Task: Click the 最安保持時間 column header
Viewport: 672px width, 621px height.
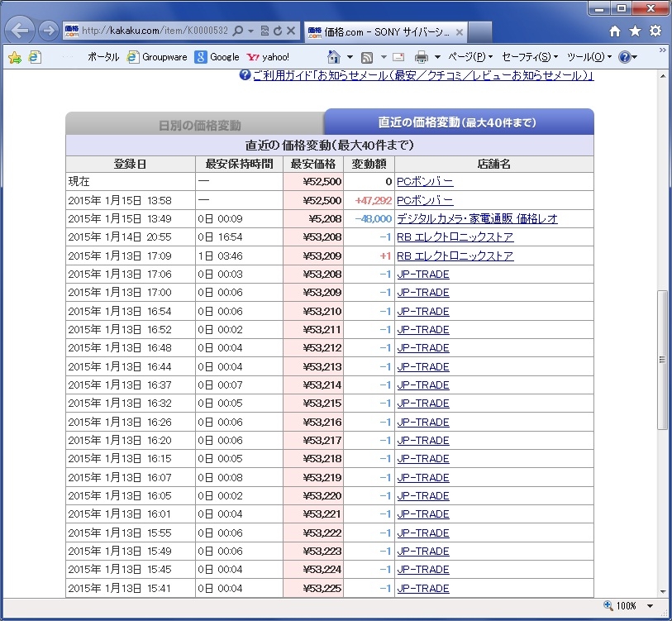Action: pyautogui.click(x=239, y=164)
